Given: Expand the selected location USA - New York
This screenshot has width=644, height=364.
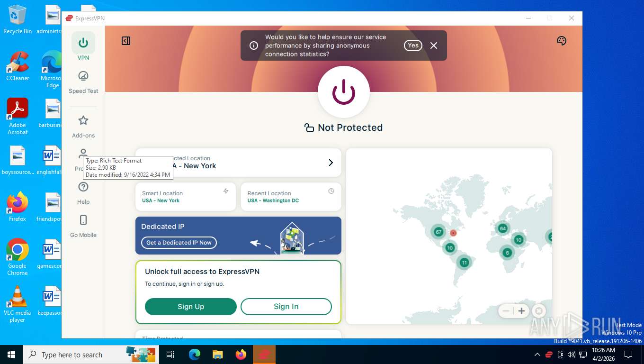Looking at the screenshot, I should click(x=238, y=163).
